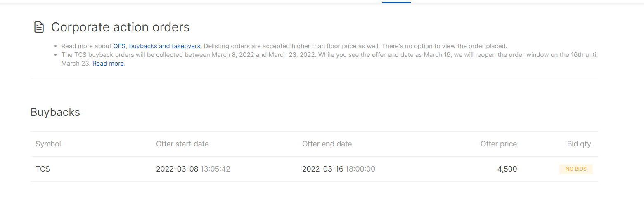Click the offer end date 2022-03-16
Image resolution: width=644 pixels, height=200 pixels.
click(323, 169)
